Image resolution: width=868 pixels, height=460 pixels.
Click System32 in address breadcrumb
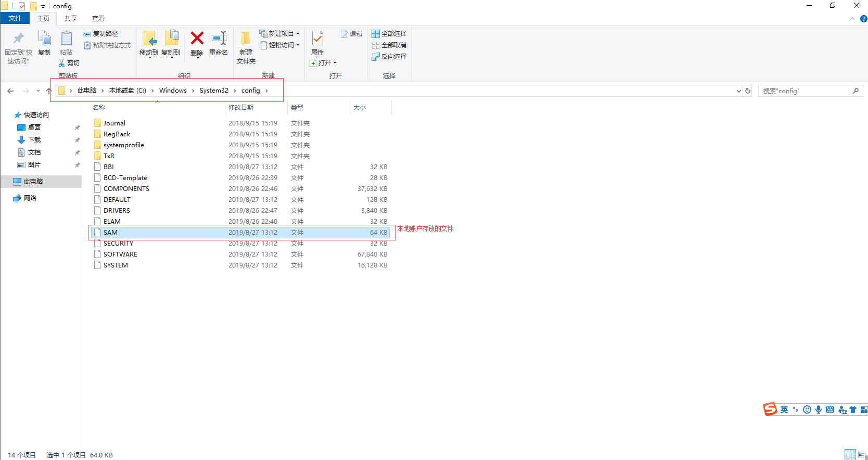point(214,91)
